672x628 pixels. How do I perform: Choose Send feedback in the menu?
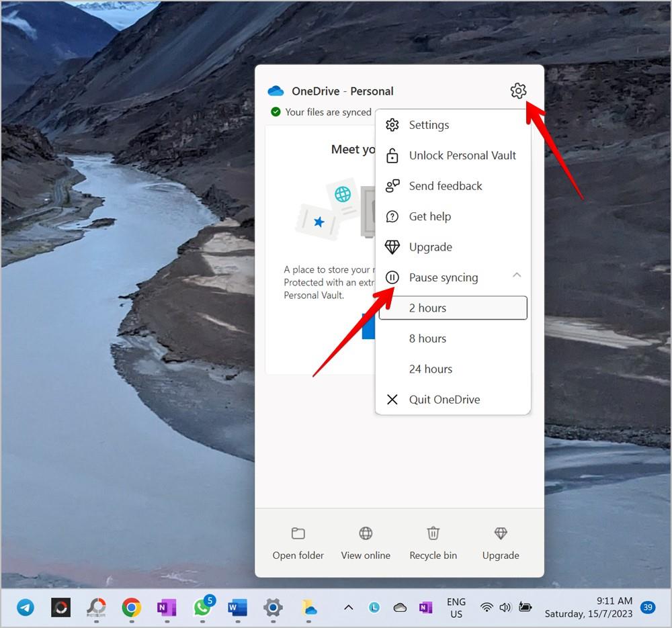pyautogui.click(x=453, y=186)
